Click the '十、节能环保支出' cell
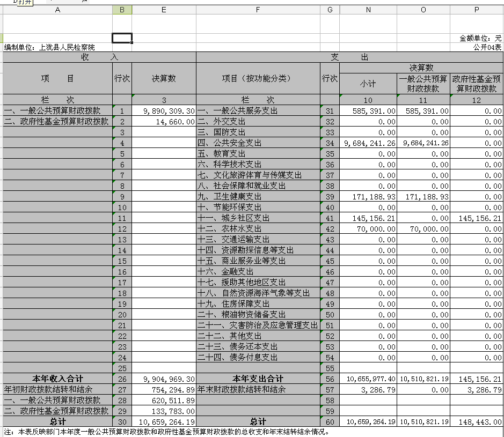The image size is (504, 437). pos(258,208)
